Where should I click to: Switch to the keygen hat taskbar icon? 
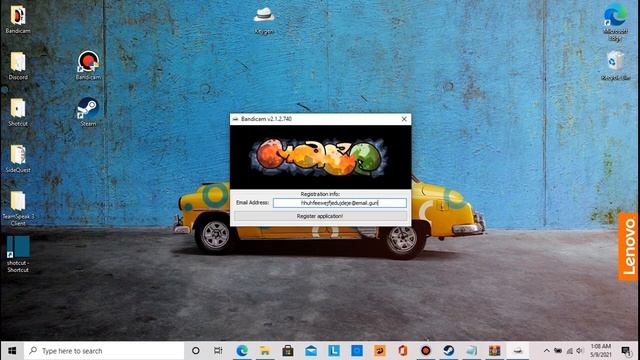click(x=518, y=351)
